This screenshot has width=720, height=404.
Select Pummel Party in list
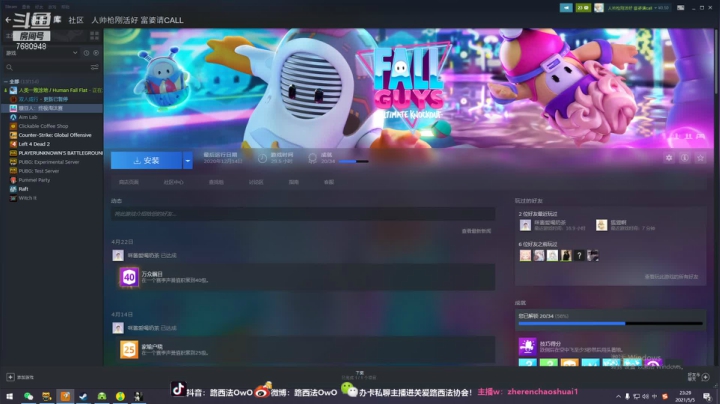53,180
